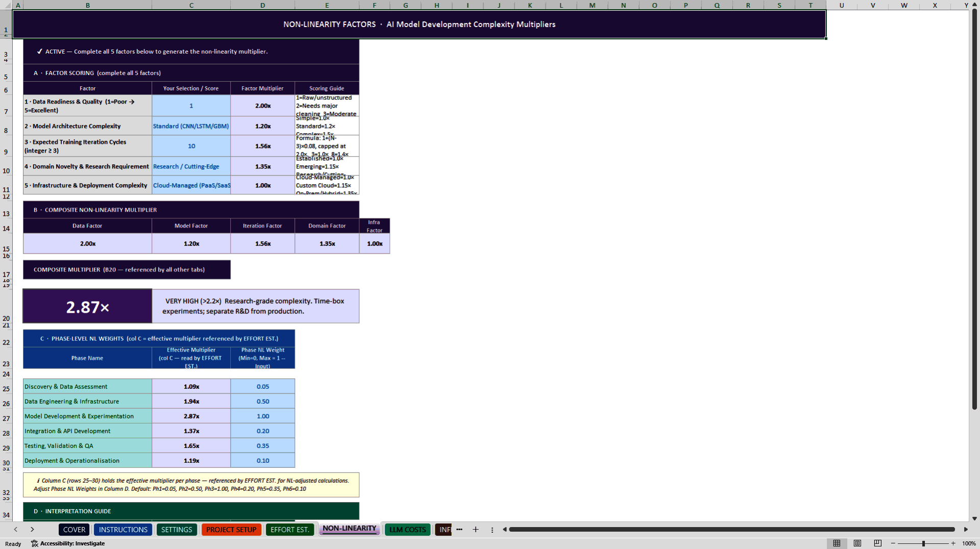This screenshot has width=980, height=549.
Task: Click the Ready status indicator
Action: click(13, 544)
